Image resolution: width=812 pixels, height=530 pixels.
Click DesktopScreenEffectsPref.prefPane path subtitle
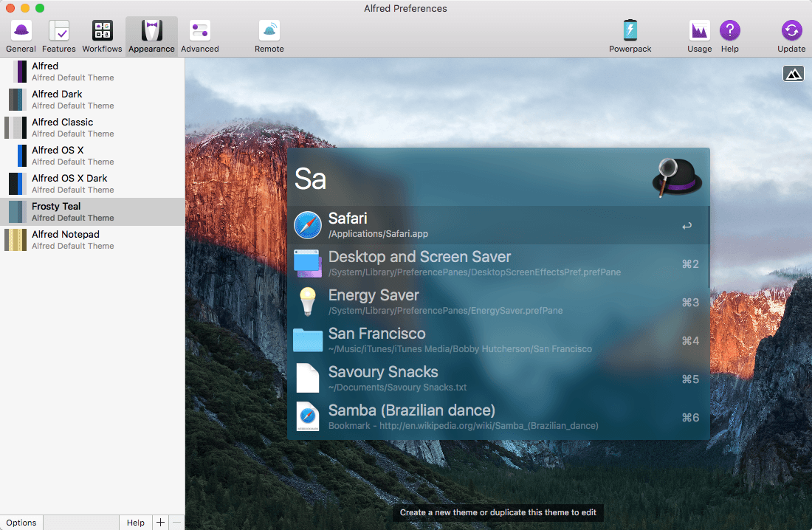(x=475, y=272)
